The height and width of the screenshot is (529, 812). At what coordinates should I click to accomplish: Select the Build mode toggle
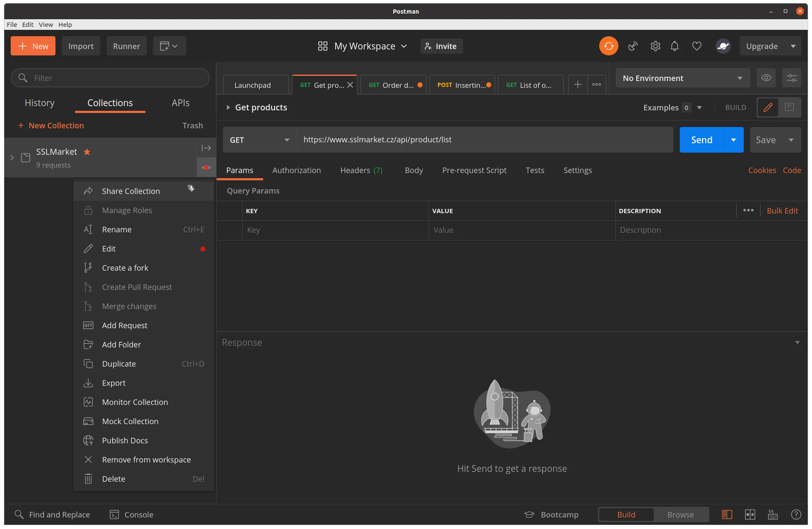coord(626,515)
